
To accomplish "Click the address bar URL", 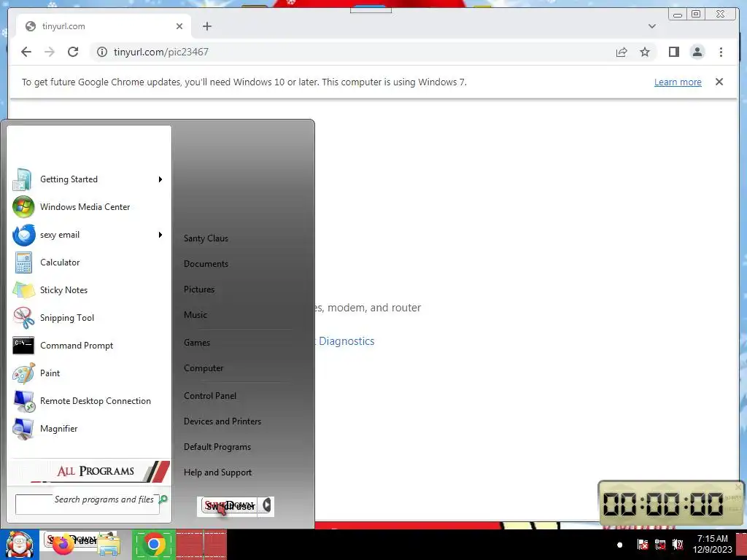I will 161,52.
